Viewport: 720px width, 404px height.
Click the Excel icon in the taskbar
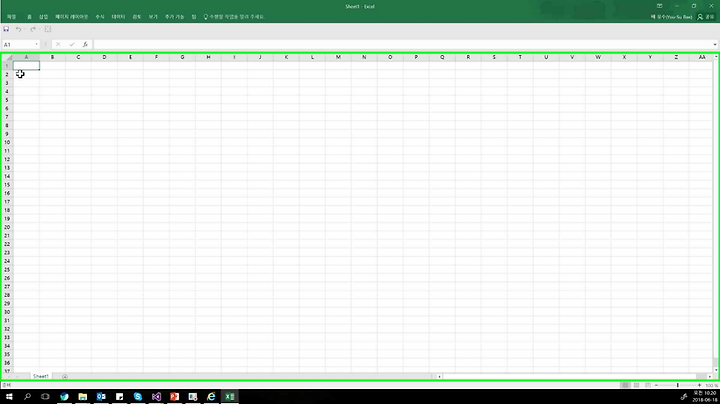230,396
